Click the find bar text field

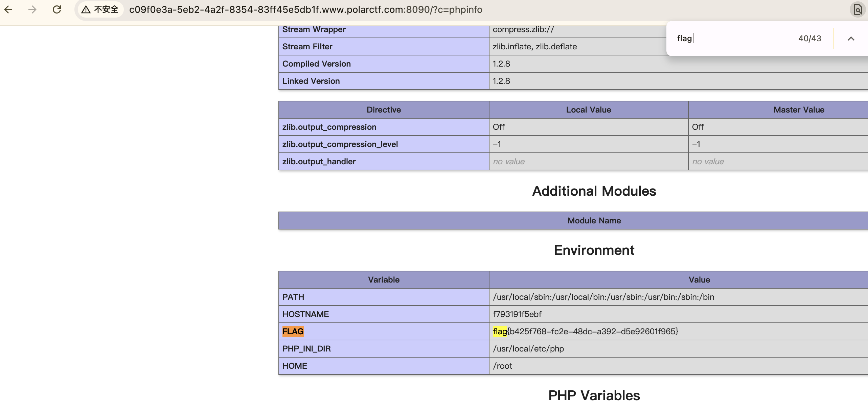pyautogui.click(x=731, y=39)
